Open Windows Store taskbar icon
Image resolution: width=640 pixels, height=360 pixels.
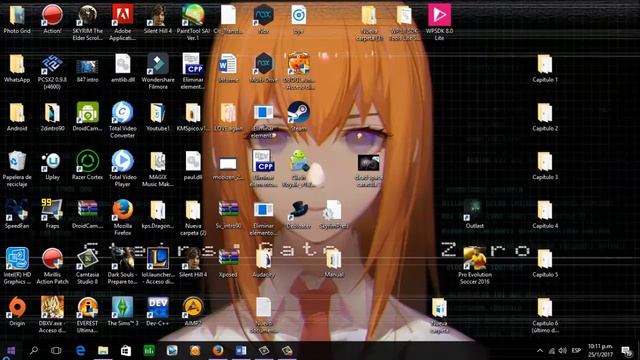[126, 351]
